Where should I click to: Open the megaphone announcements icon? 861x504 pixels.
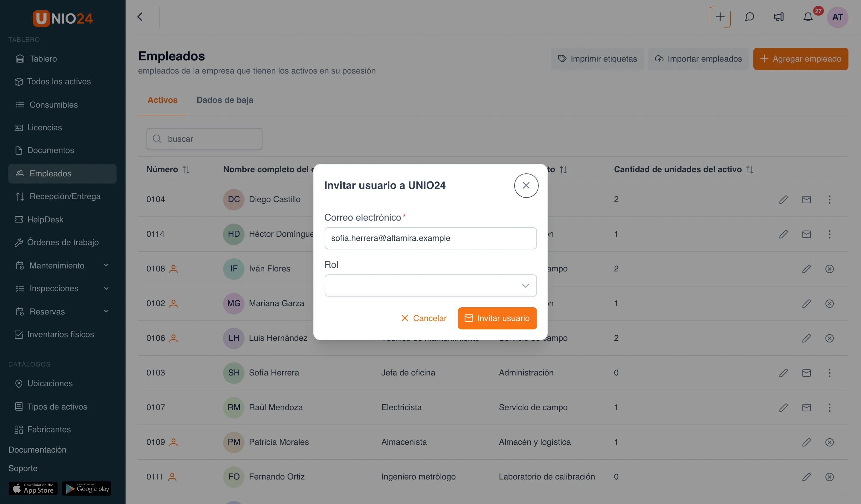779,17
